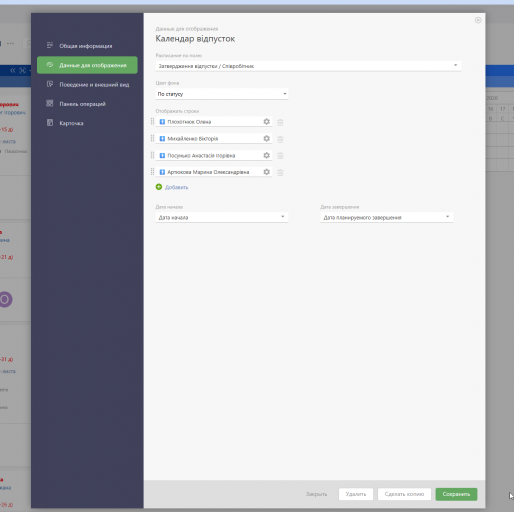This screenshot has width=514, height=512.
Task: Open settings gear for Михайленко Вікторія row
Action: pyautogui.click(x=266, y=138)
